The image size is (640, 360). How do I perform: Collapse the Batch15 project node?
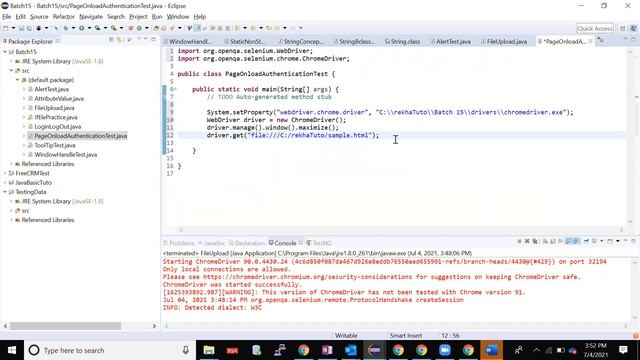(5, 52)
